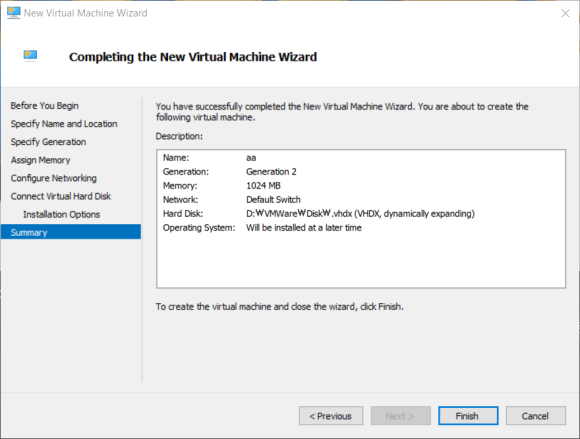The height and width of the screenshot is (439, 580).
Task: Select the highlighted Summary step
Action: (x=71, y=232)
